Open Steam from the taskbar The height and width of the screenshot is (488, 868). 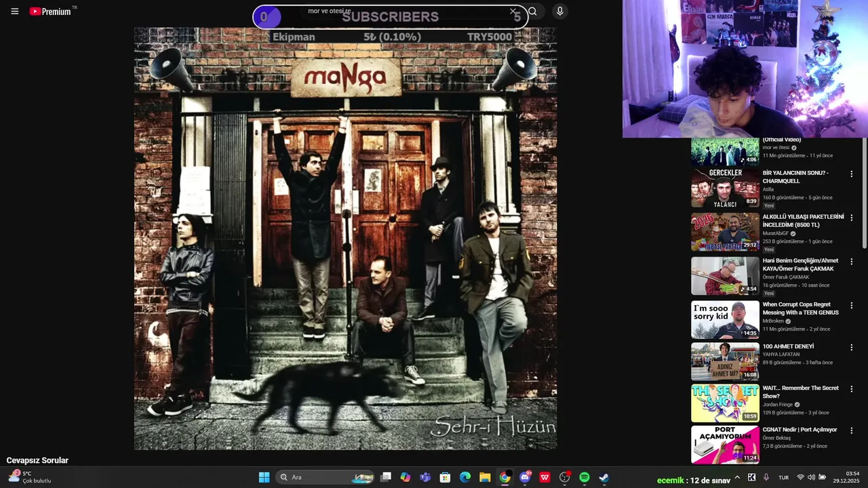click(x=604, y=477)
